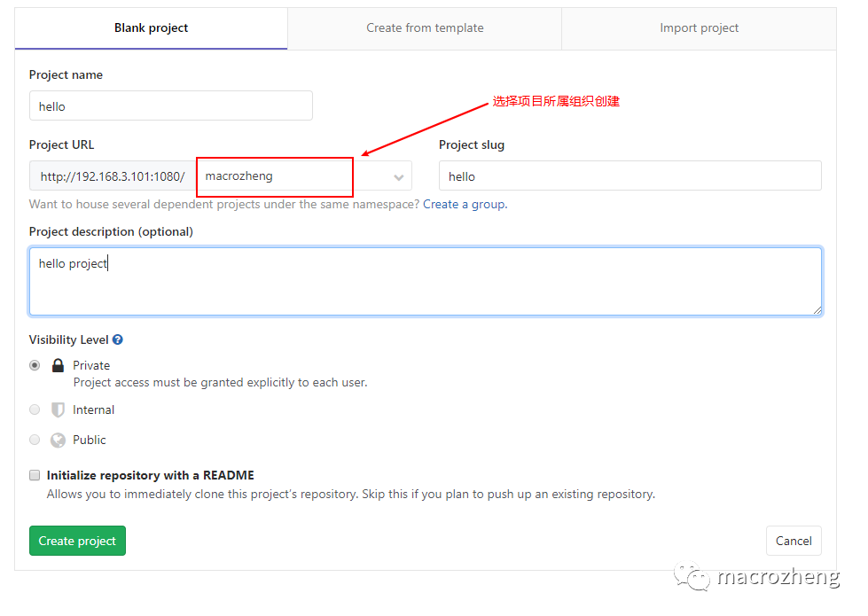
Task: Click the green Create project button
Action: click(x=77, y=541)
